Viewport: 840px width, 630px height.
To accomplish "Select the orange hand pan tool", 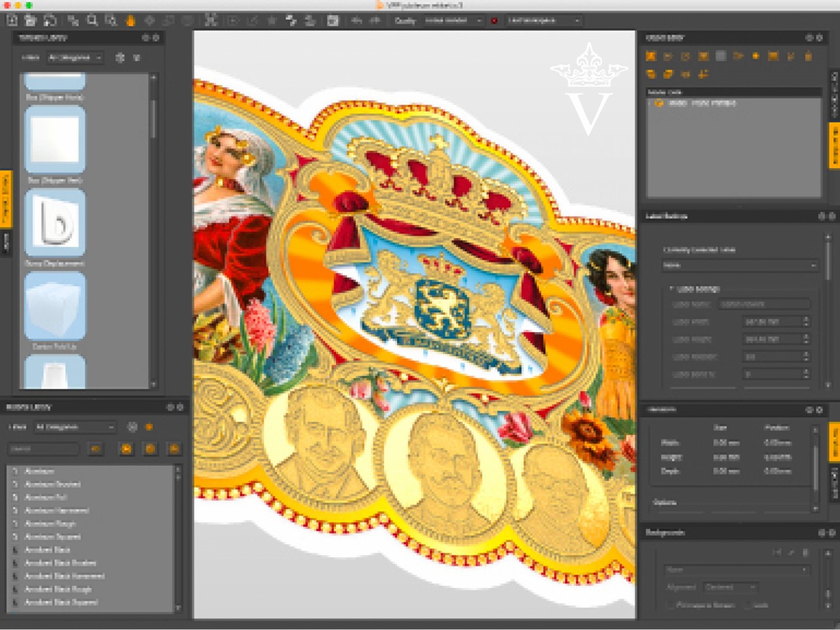I will (130, 20).
